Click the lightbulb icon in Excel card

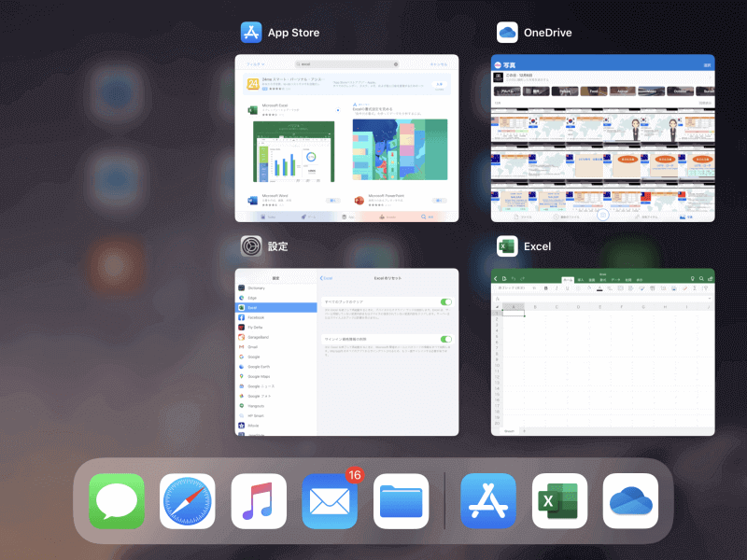click(x=693, y=278)
